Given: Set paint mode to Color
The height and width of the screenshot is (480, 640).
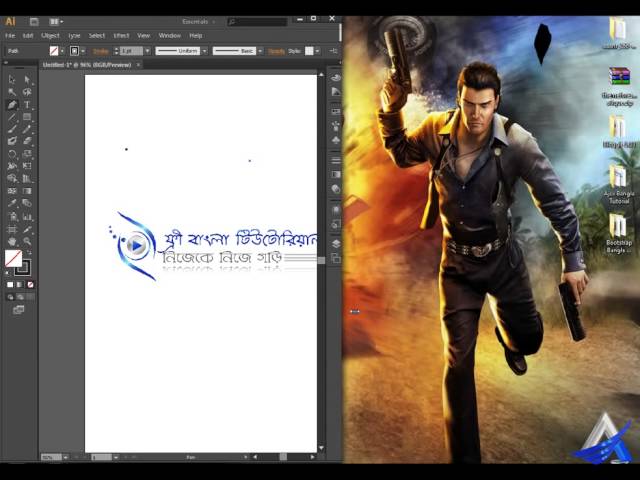Looking at the screenshot, I should point(10,284).
